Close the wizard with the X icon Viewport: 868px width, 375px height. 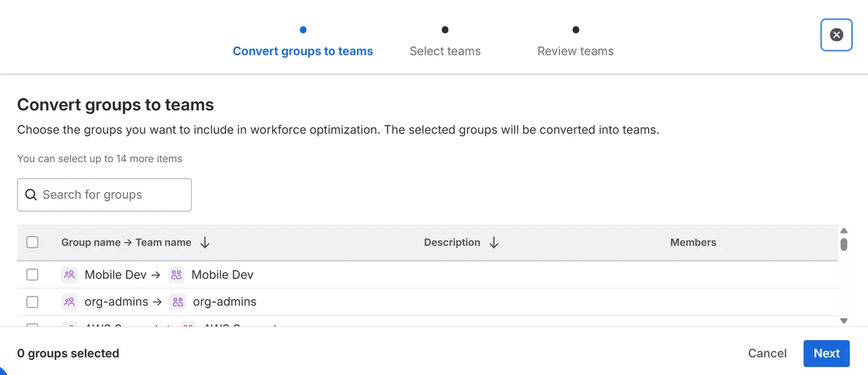836,35
